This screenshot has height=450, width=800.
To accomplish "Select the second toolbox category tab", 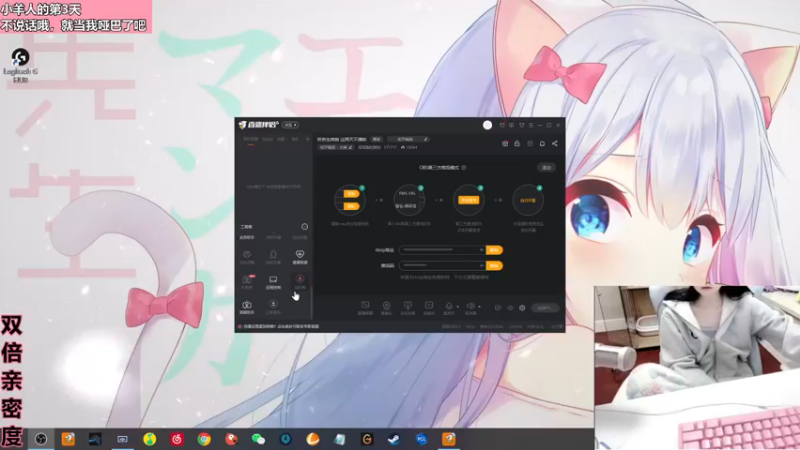I will pyautogui.click(x=273, y=238).
